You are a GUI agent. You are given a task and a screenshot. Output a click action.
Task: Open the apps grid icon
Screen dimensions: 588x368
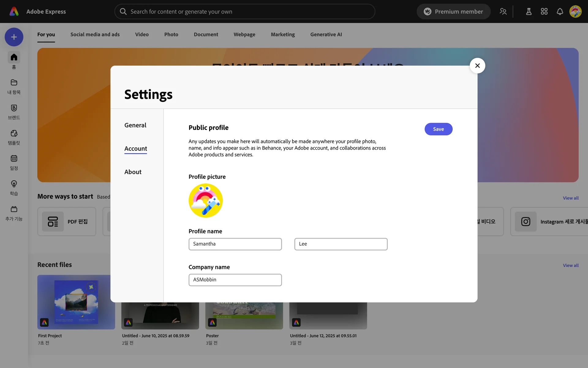click(544, 12)
